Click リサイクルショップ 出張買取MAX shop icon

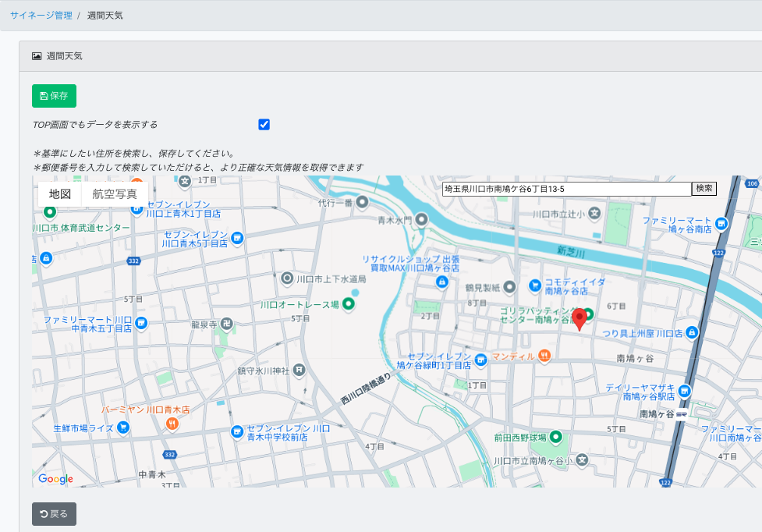(x=441, y=282)
